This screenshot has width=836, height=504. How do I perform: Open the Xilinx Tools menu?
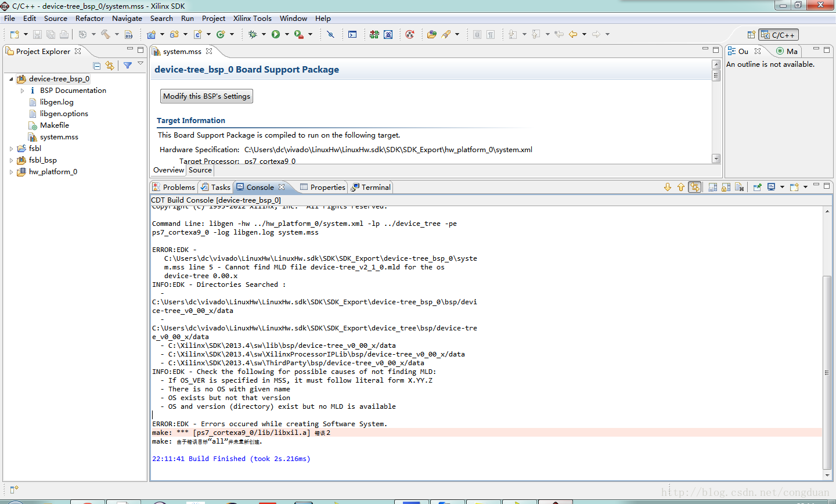point(253,19)
